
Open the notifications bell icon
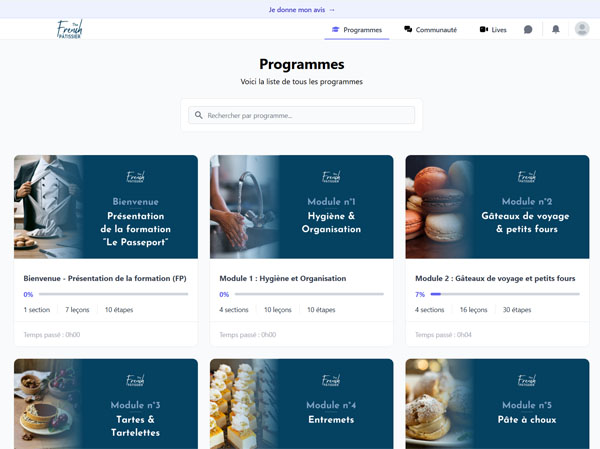pos(556,29)
